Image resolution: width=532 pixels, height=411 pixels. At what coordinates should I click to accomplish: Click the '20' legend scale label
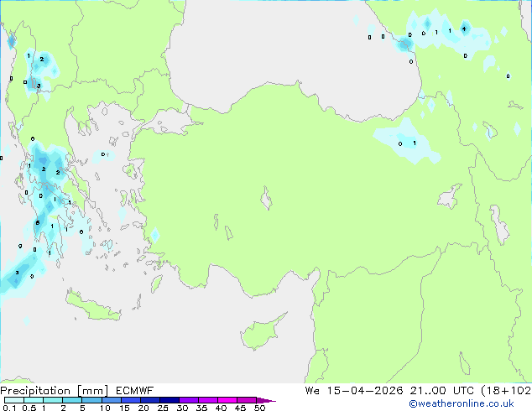coord(143,408)
